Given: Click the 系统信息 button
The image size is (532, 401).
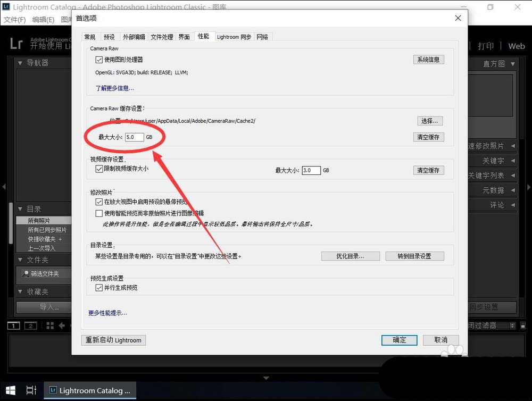Looking at the screenshot, I should (428, 60).
